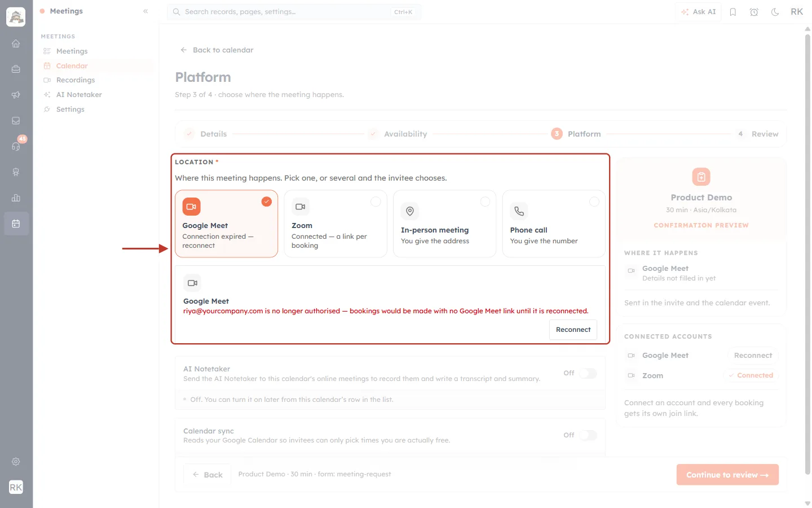Click the page vertical scrollbar
This screenshot has height=508, width=812.
[807, 254]
